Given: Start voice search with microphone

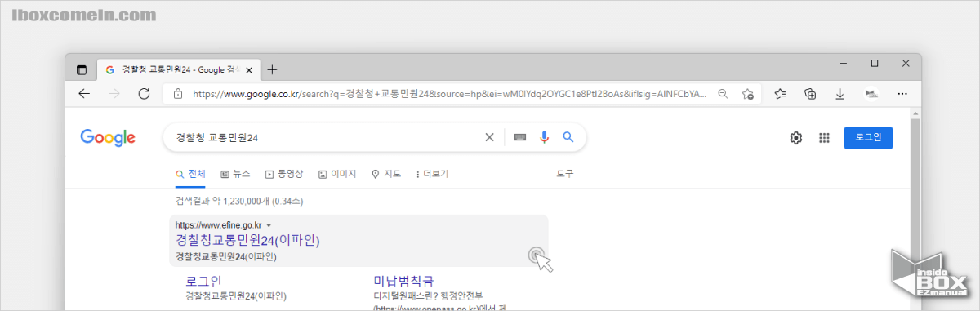Looking at the screenshot, I should pos(545,137).
